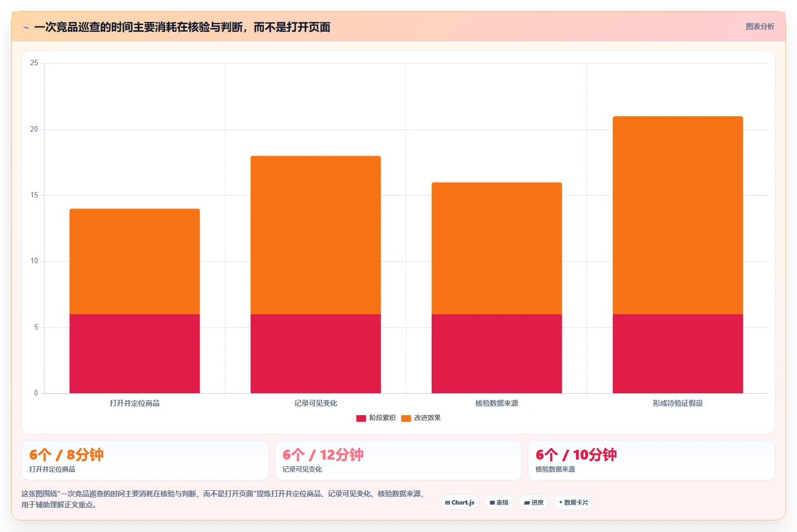Viewport: 797px width, 532px height.
Task: Click the orange 改进效果 bar segment for 形成待验证假设
Action: pyautogui.click(x=677, y=215)
